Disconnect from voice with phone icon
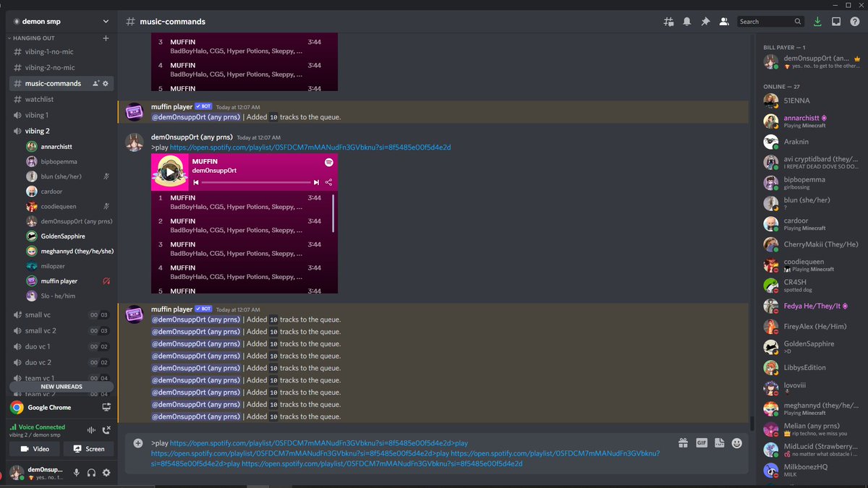 (106, 430)
